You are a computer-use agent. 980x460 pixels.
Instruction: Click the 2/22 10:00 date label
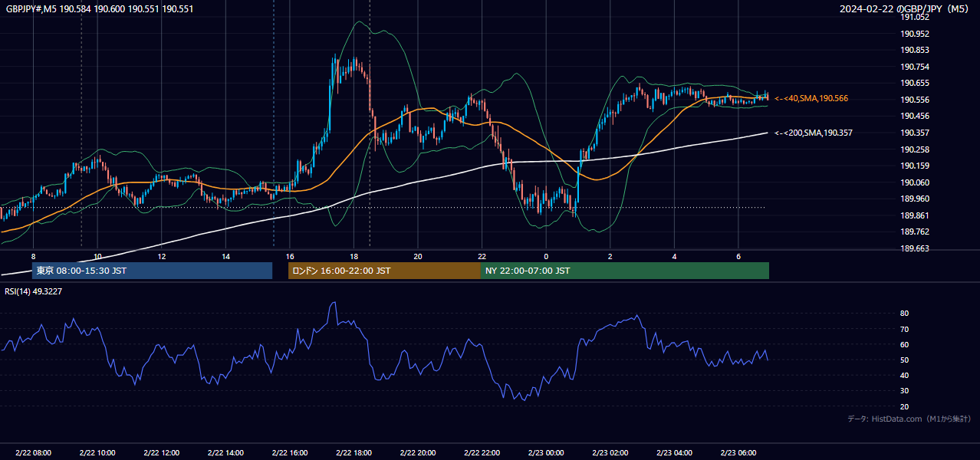(97, 453)
